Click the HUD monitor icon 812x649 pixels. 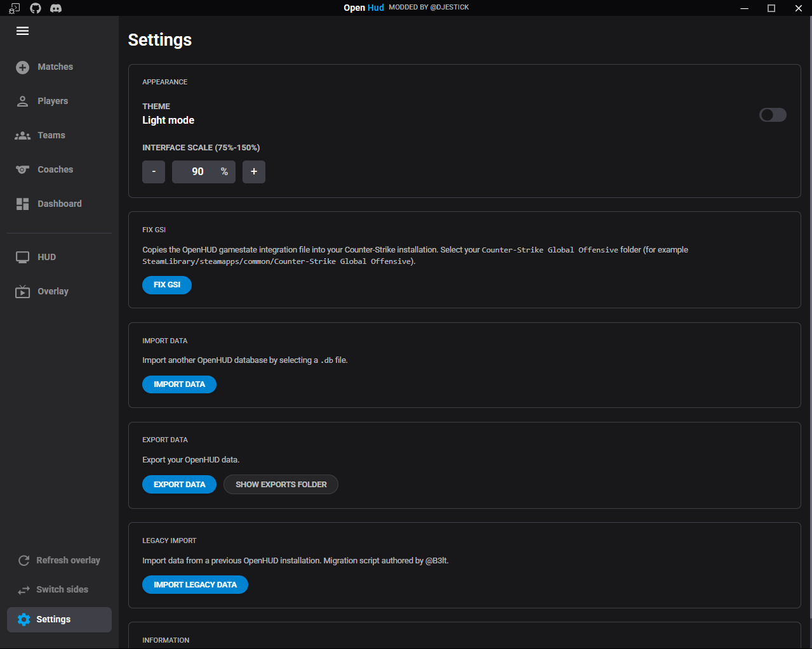pos(23,257)
